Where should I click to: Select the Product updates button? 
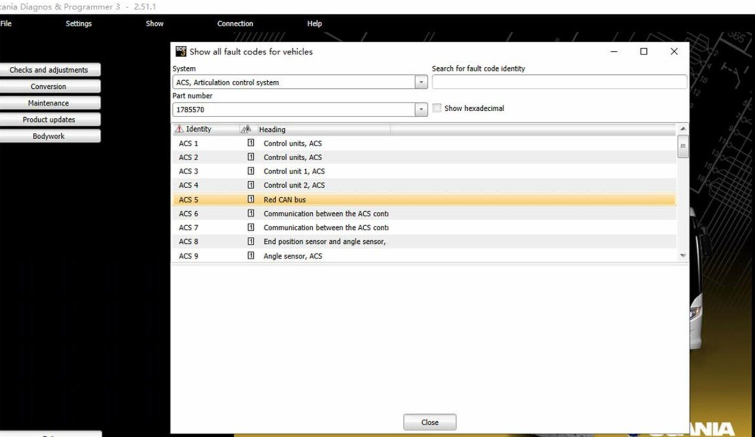coord(49,119)
